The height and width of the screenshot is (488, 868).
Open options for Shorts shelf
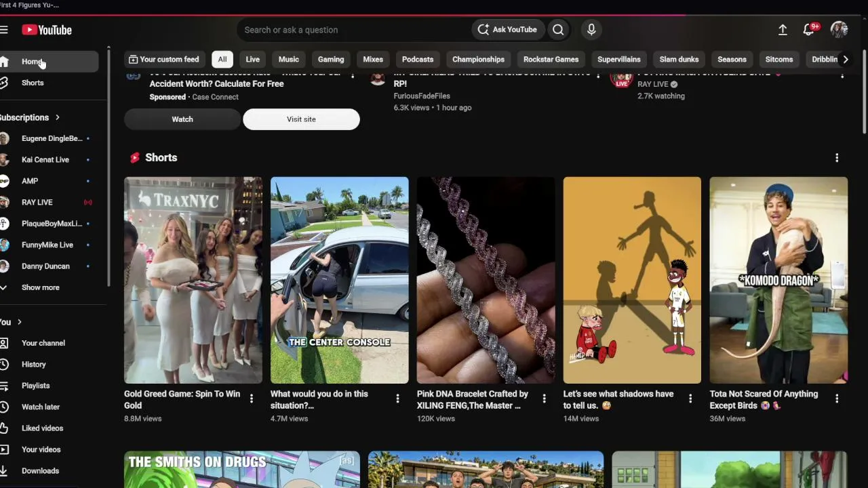point(837,158)
